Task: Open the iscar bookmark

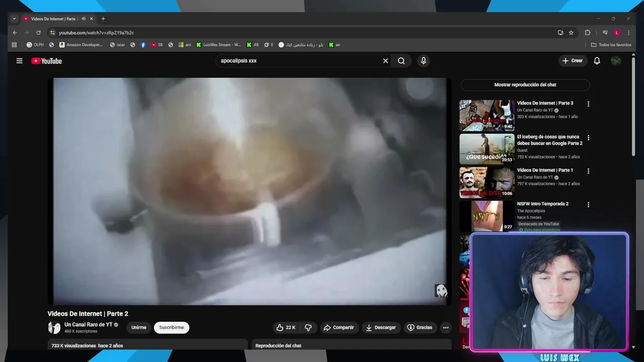Action: pos(117,45)
